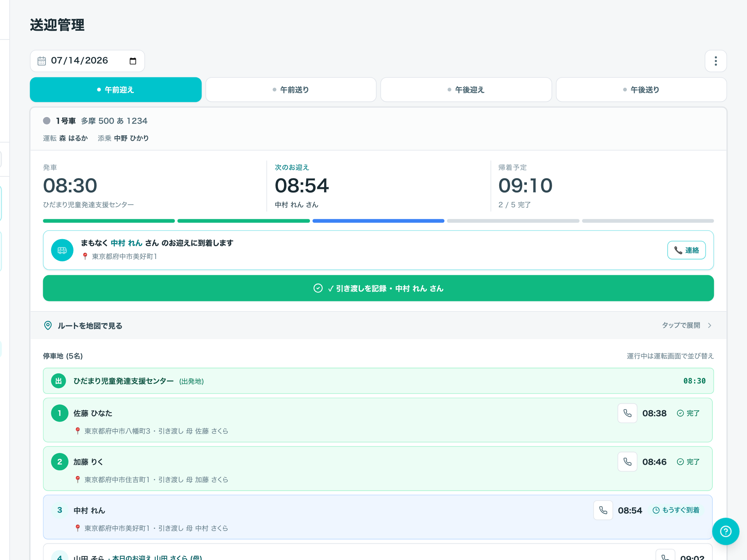Click 引き渡しを記録・中村 れん さん button
747x560 pixels.
(x=378, y=288)
